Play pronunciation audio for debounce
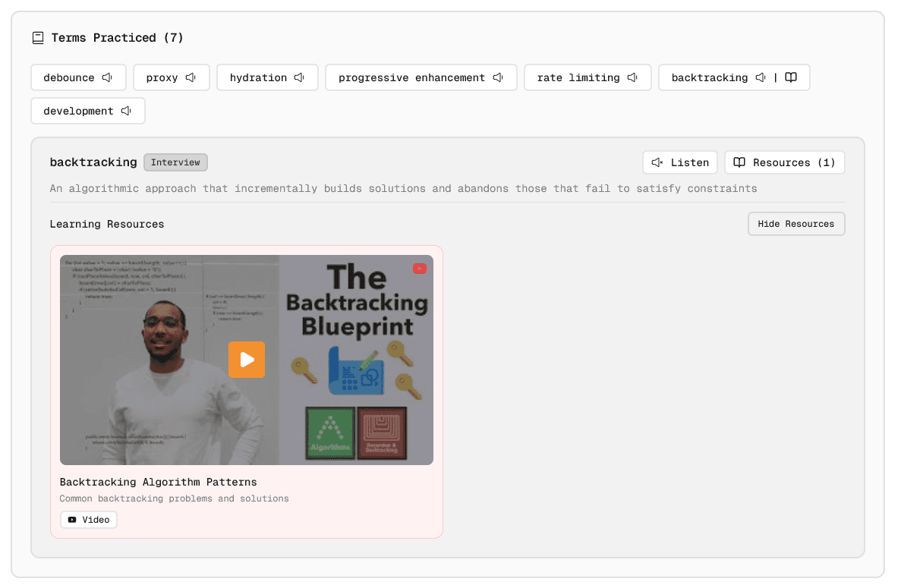Image resolution: width=901 pixels, height=588 pixels. [x=108, y=77]
